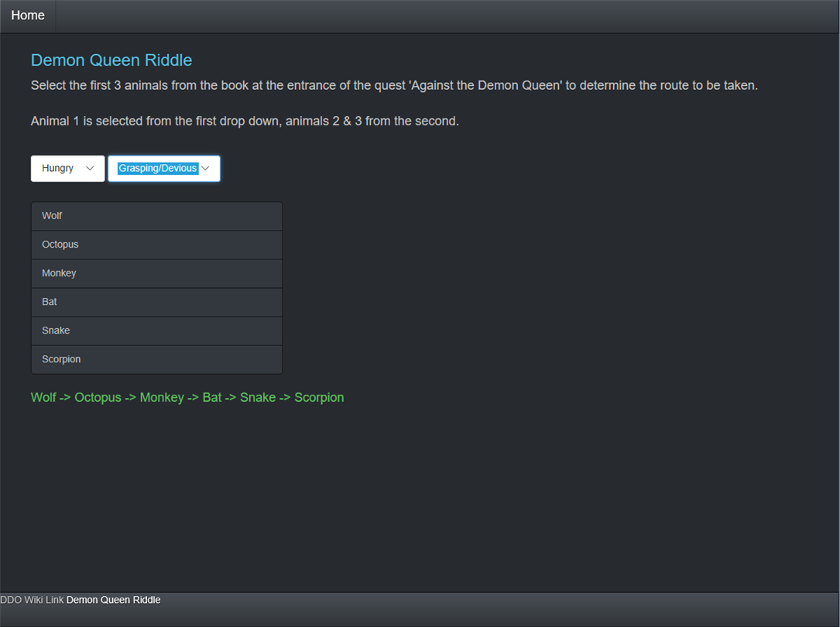Open the Home tab in navbar
840x627 pixels.
[28, 15]
